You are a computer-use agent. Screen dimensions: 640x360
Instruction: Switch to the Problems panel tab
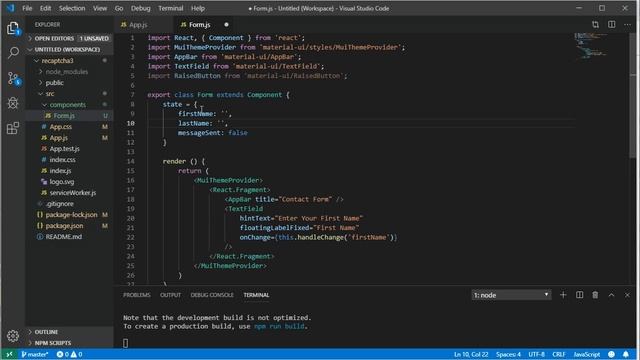[x=137, y=295]
